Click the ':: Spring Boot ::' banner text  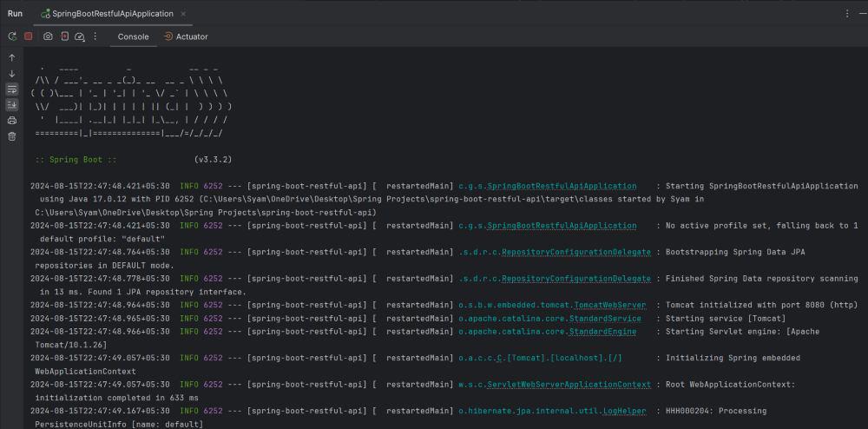pyautogui.click(x=76, y=160)
